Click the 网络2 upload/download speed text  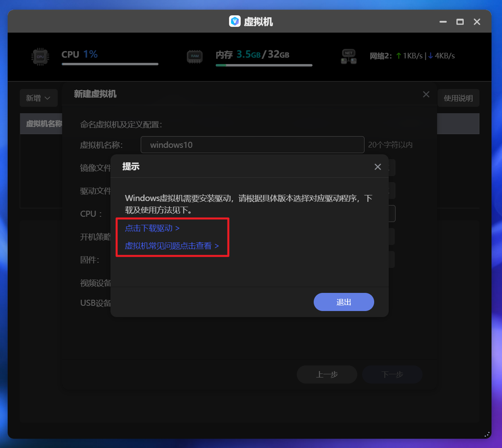[412, 56]
